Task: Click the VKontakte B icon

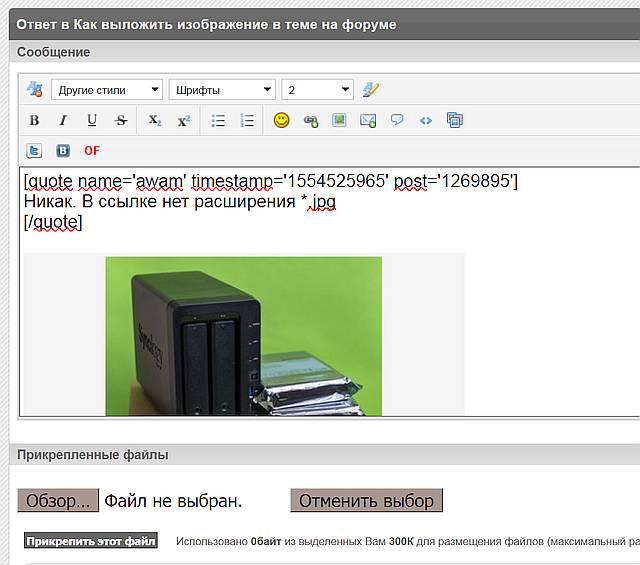Action: click(x=63, y=151)
